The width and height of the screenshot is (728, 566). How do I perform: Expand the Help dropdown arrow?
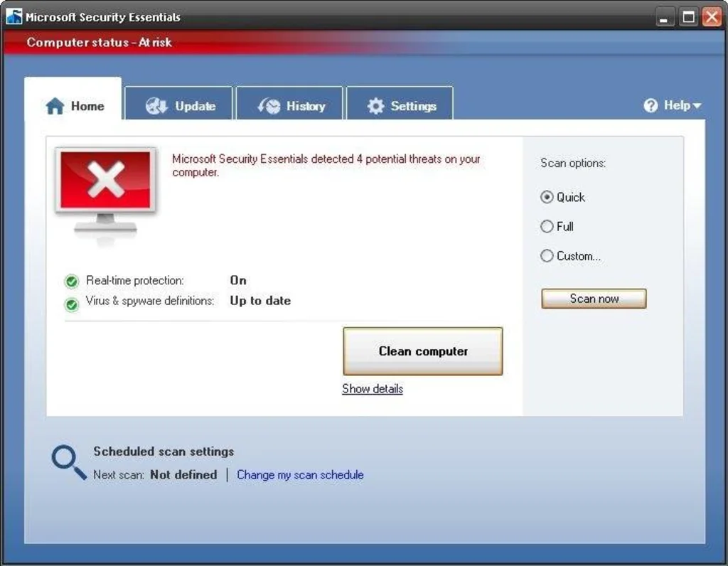pyautogui.click(x=697, y=107)
